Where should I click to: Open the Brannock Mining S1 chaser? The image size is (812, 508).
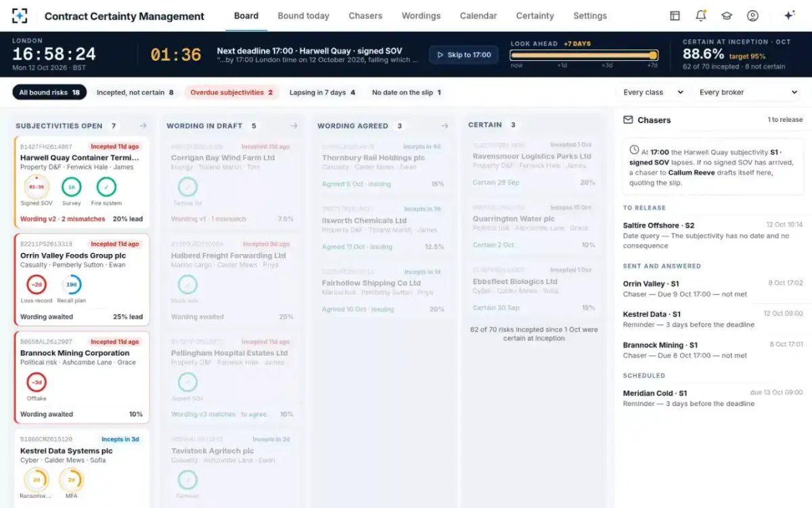click(x=713, y=350)
